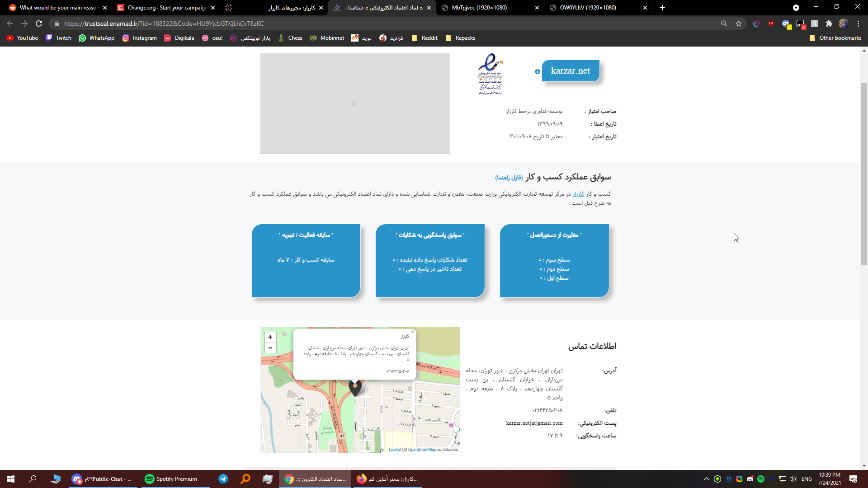Open the Telegram taskbar icon
Viewport: 868px width, 488px height.
click(223, 479)
